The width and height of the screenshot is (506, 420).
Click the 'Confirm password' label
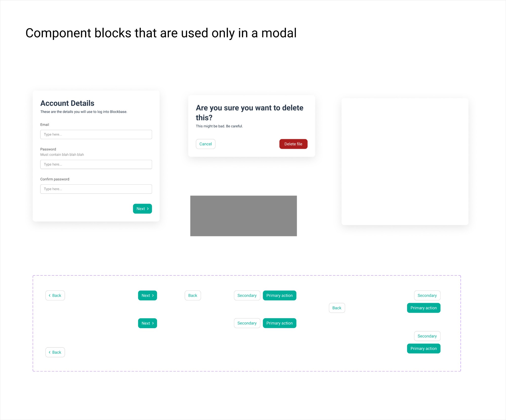pyautogui.click(x=55, y=179)
